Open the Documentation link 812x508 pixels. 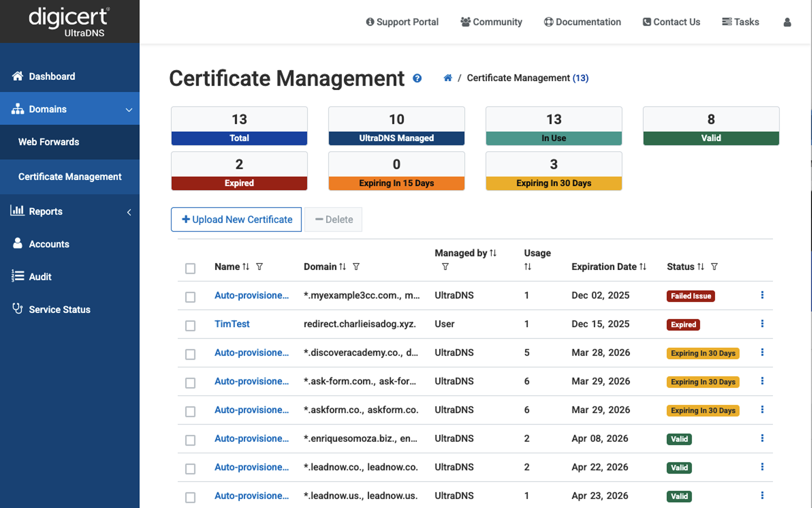click(582, 22)
